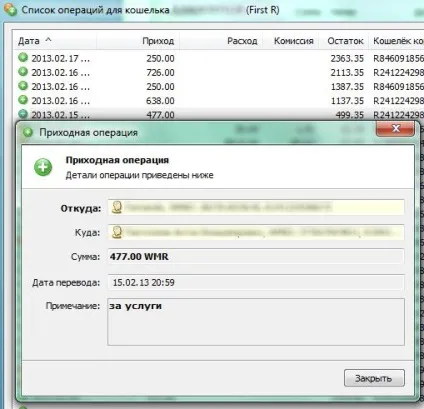Select the date cell of the 726.00 row
The image size is (424, 409).
[x=60, y=72]
